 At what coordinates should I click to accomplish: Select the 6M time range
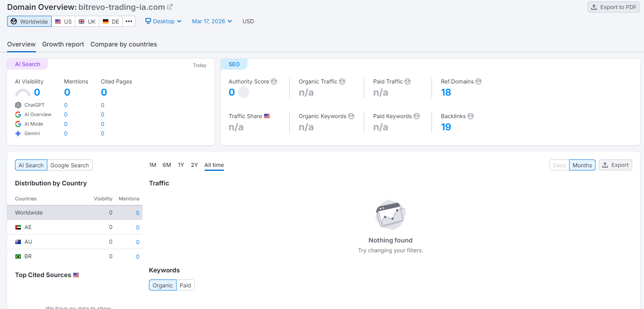coord(167,165)
